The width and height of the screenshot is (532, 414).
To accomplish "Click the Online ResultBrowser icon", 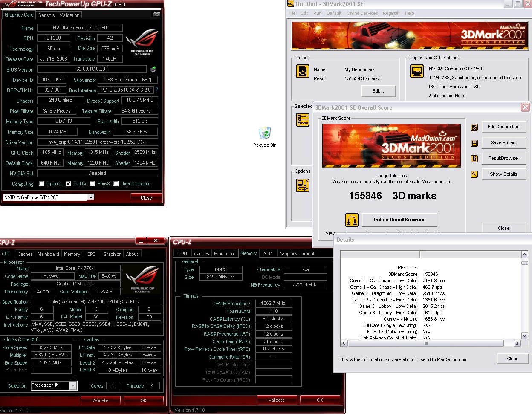I will click(x=352, y=220).
